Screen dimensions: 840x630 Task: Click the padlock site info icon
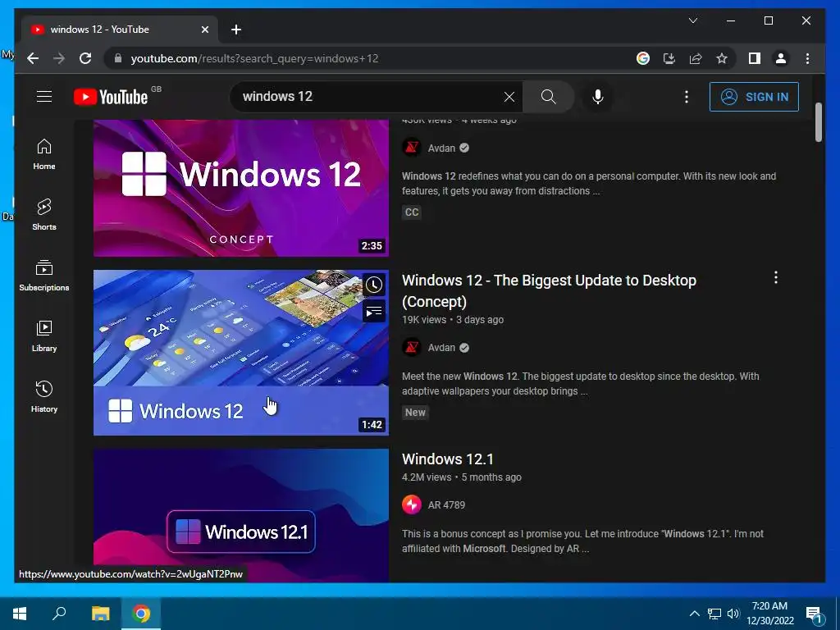tap(118, 58)
